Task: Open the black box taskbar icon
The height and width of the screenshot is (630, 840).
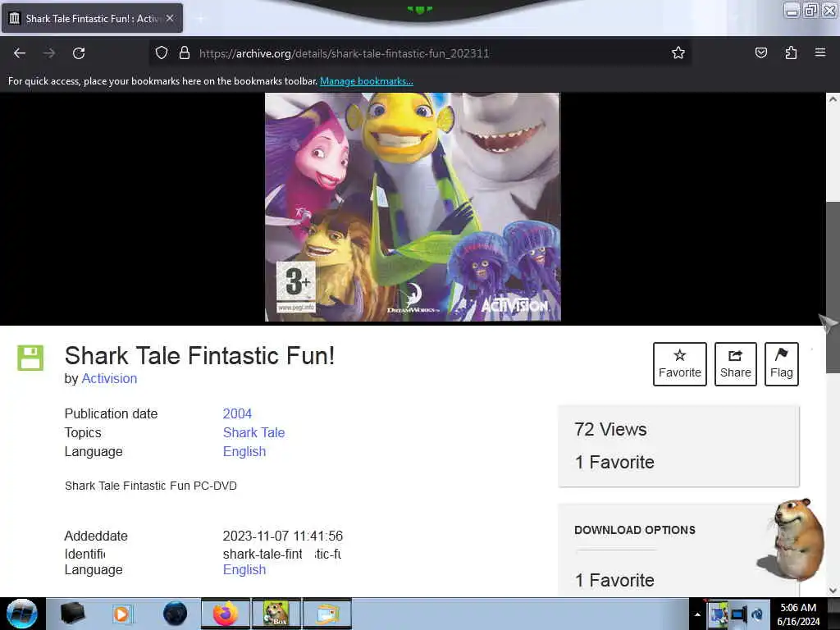Action: click(x=72, y=614)
